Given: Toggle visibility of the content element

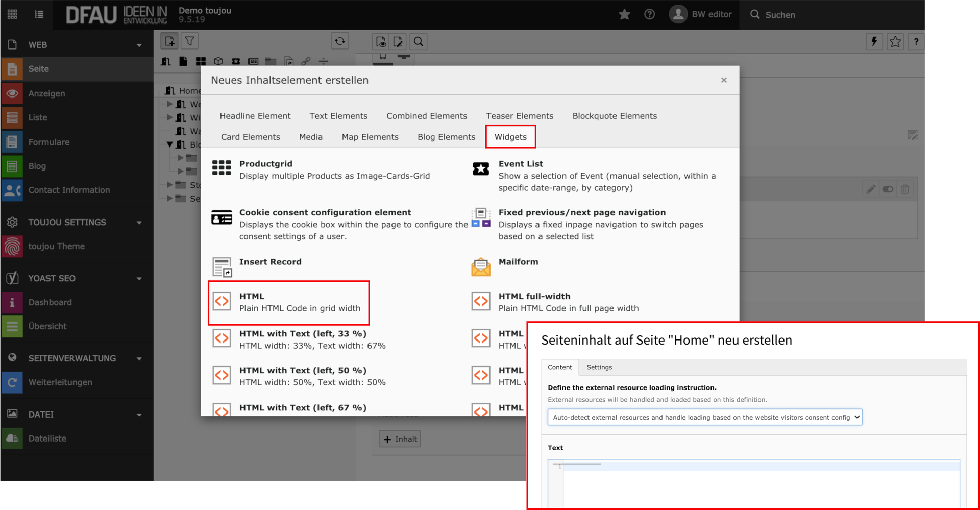Looking at the screenshot, I should [x=888, y=189].
